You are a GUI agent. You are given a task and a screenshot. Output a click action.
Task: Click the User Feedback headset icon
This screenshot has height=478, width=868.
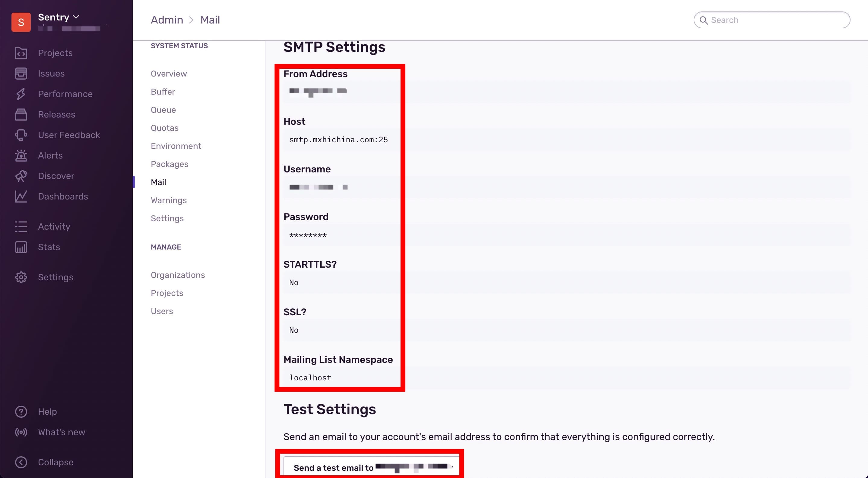pos(21,135)
